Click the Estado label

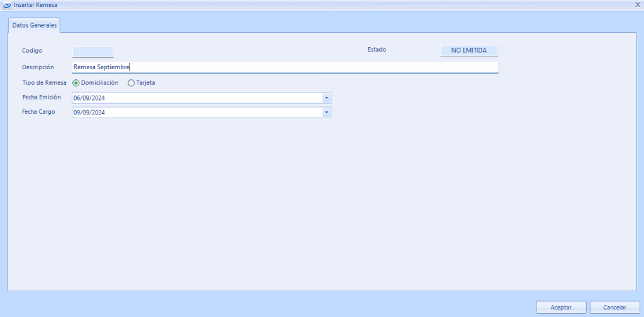pyautogui.click(x=377, y=49)
